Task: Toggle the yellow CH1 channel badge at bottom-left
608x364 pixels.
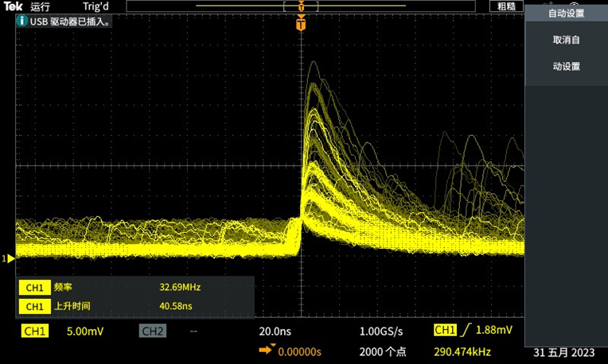Action: coord(34,331)
